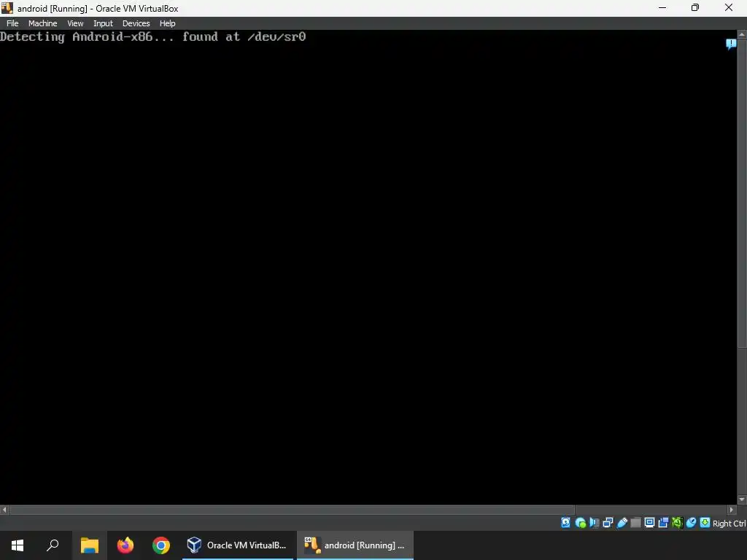Image resolution: width=747 pixels, height=560 pixels.
Task: Open the Help menu
Action: (x=167, y=23)
